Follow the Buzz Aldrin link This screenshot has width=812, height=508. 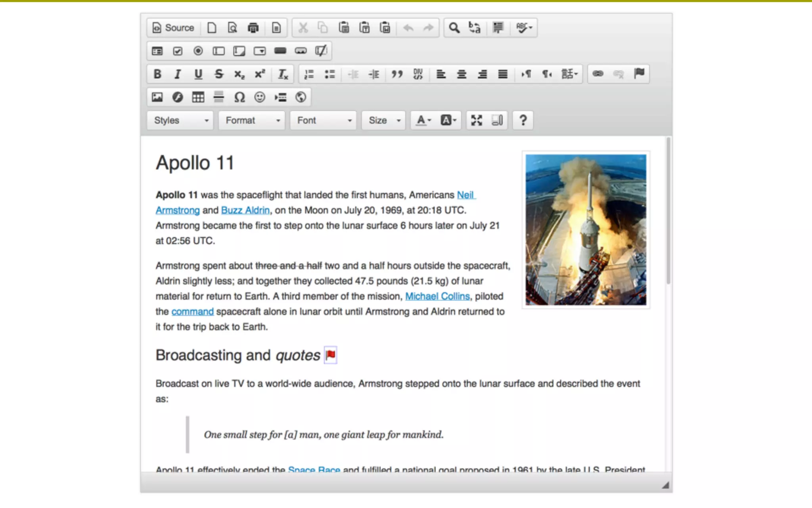(x=245, y=210)
